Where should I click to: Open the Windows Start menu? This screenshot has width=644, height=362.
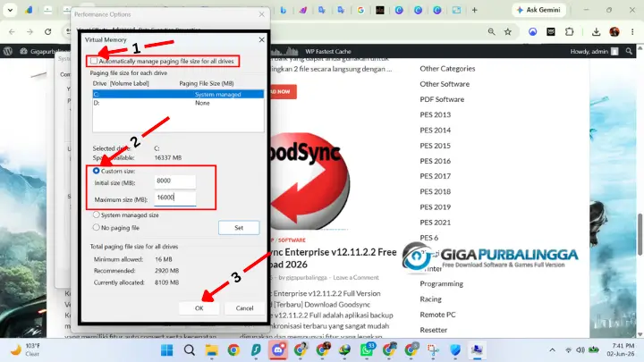(x=166, y=350)
